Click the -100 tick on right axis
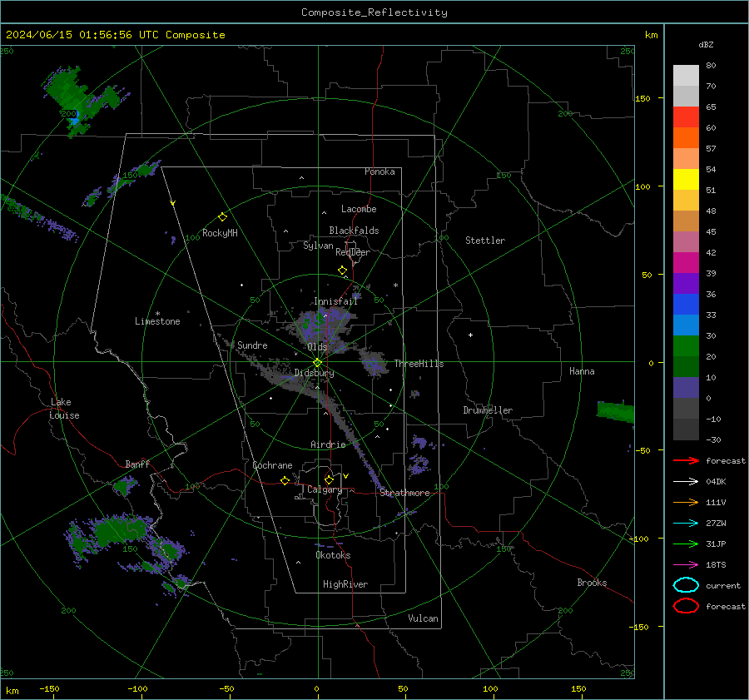The image size is (749, 700). click(638, 539)
